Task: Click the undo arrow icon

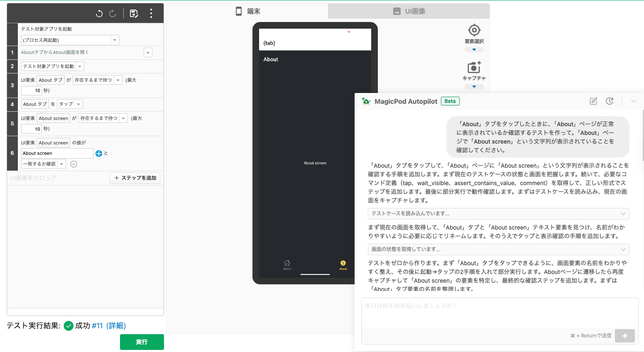Action: coord(99,14)
